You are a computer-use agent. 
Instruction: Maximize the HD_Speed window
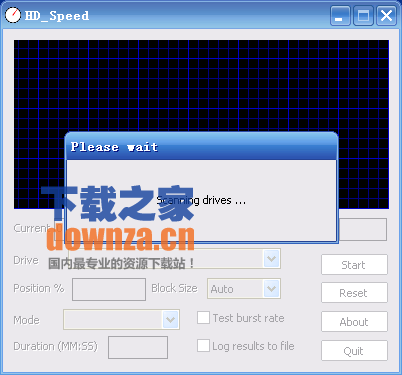(x=363, y=16)
